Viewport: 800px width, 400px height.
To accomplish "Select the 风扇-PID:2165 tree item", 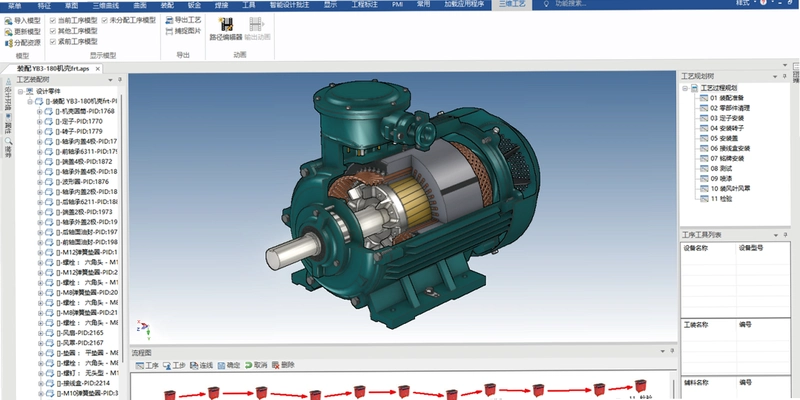I will click(x=79, y=333).
